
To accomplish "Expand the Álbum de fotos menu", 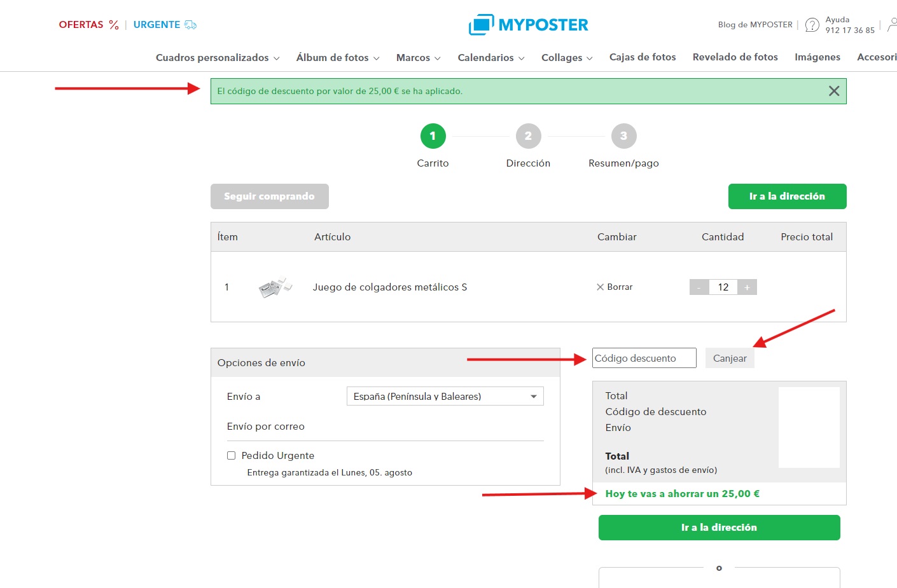I will [337, 58].
